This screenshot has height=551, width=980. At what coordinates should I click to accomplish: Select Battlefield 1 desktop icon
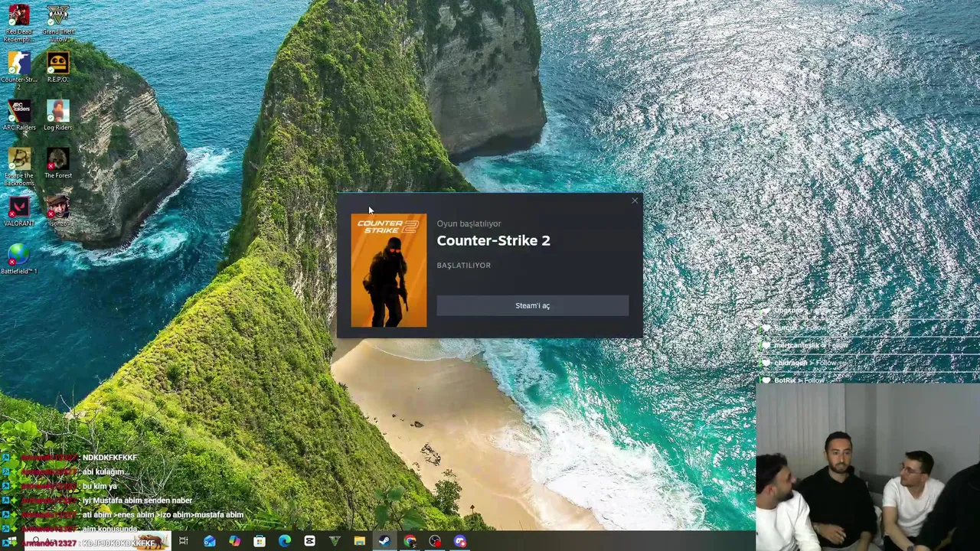(x=18, y=259)
